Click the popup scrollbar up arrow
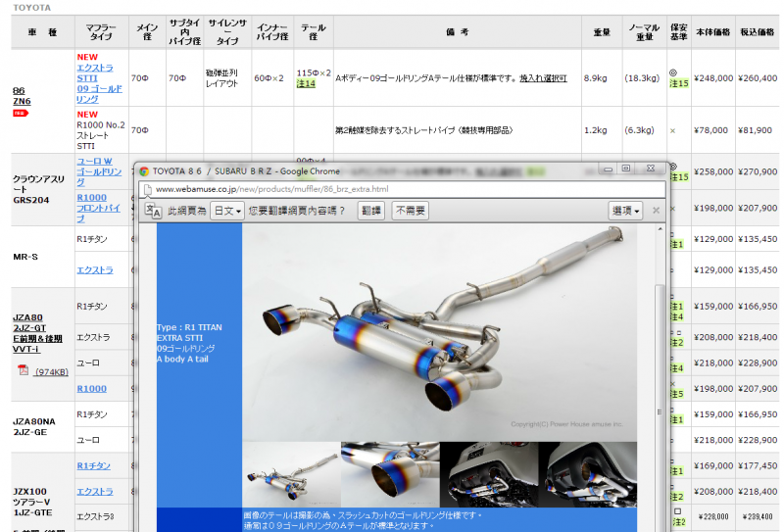 [660, 229]
